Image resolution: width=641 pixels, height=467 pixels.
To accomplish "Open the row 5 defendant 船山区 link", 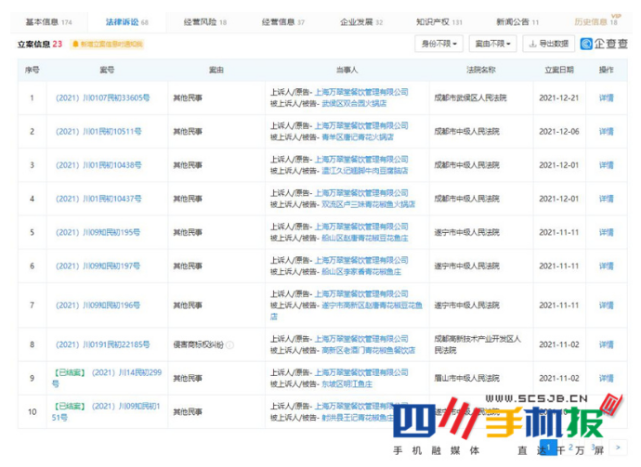I will pyautogui.click(x=365, y=238).
